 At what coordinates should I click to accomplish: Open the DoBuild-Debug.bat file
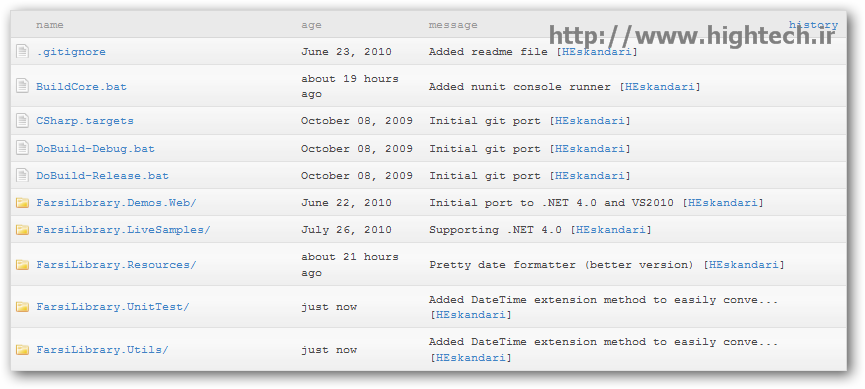[95, 148]
